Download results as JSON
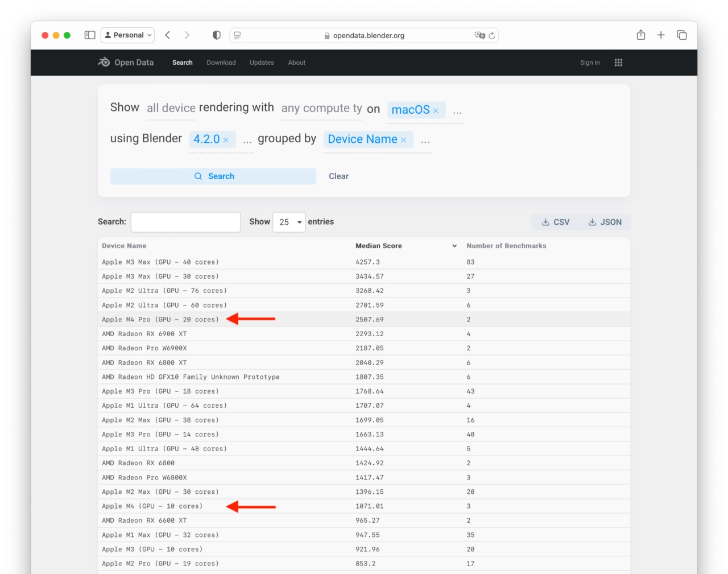The image size is (728, 574). coord(605,222)
